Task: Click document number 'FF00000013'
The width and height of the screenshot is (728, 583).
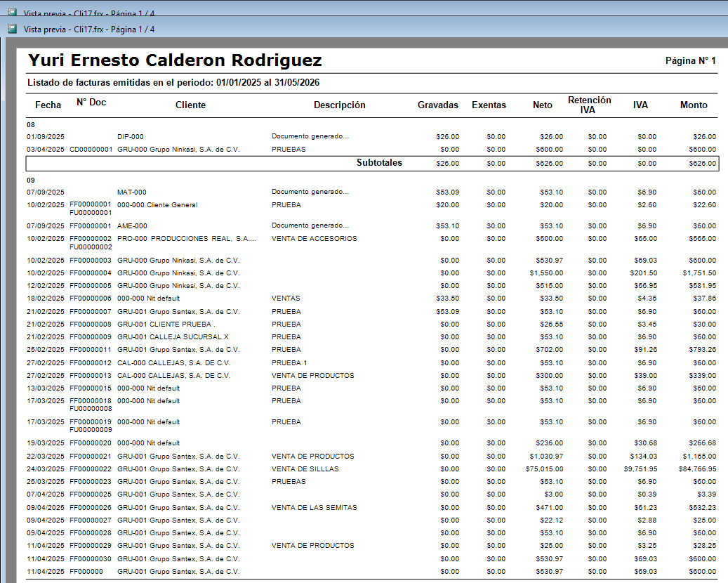Action: coord(91,375)
